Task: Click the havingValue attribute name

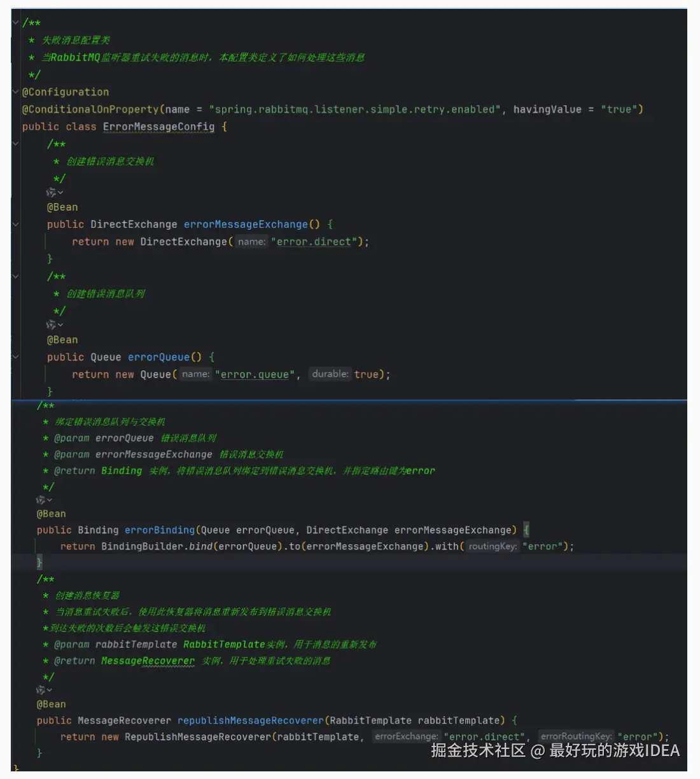Action: pyautogui.click(x=547, y=109)
